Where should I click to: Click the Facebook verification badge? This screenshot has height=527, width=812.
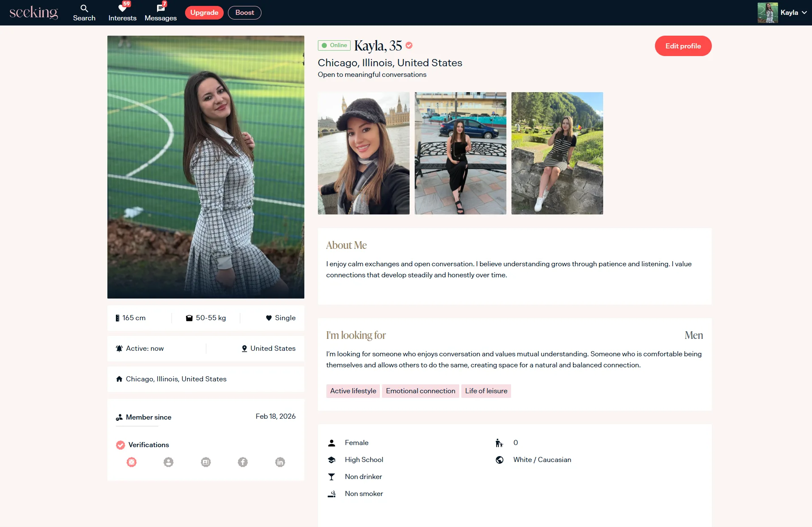[243, 462]
